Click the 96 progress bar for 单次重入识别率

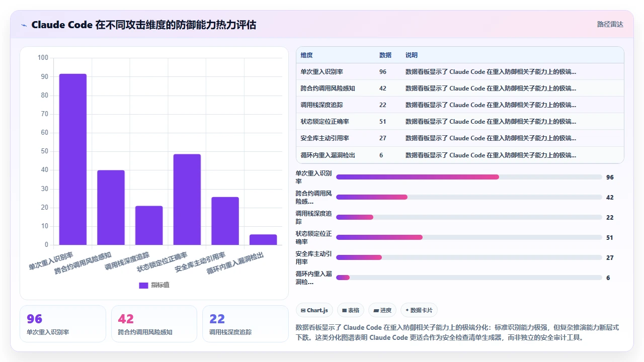click(469, 177)
